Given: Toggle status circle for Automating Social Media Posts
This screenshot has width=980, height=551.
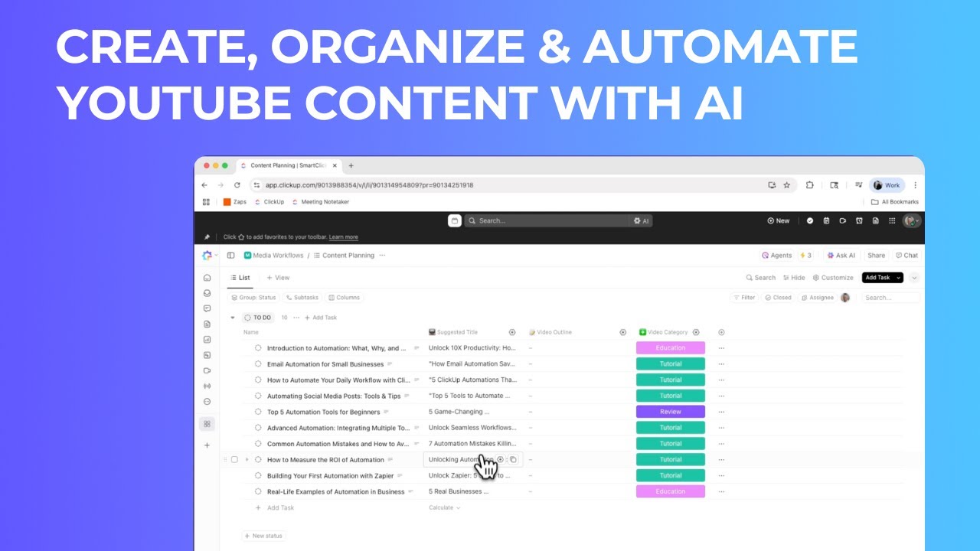Looking at the screenshot, I should [258, 396].
